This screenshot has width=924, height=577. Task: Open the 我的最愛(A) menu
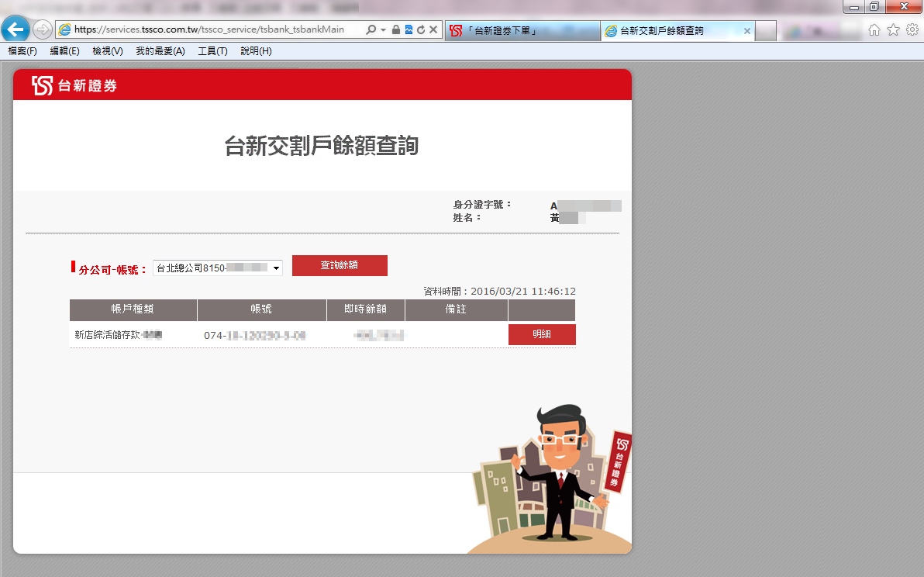point(160,51)
